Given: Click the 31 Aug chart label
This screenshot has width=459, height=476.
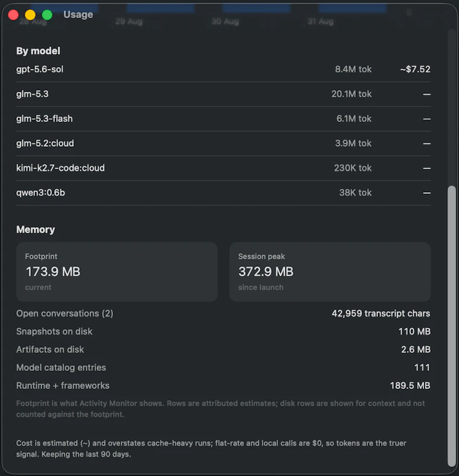Looking at the screenshot, I should [321, 22].
